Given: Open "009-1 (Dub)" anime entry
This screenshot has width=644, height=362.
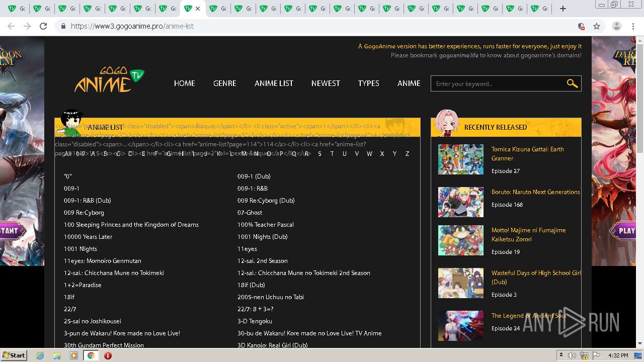Looking at the screenshot, I should click(254, 176).
